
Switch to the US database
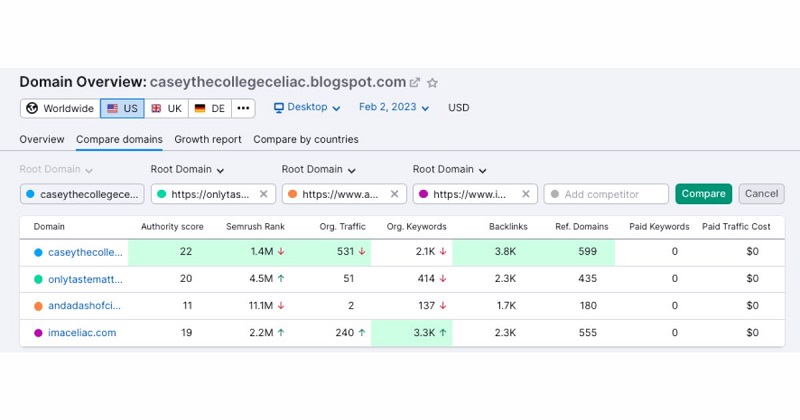[122, 108]
